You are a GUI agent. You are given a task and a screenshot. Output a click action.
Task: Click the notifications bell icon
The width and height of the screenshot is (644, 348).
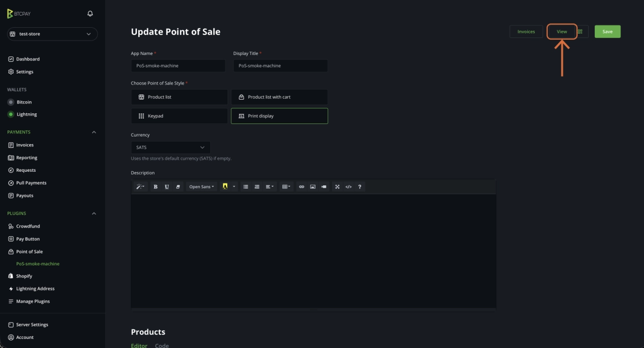pos(90,14)
